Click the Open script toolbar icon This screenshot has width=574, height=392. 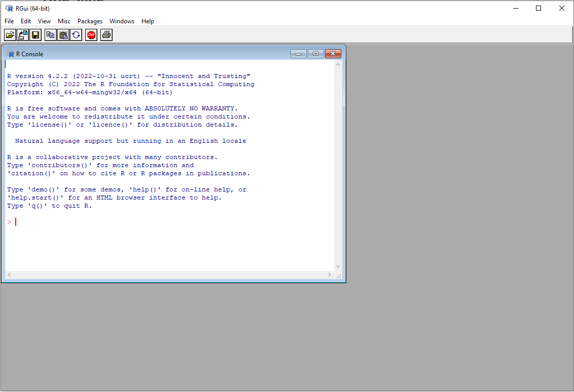click(10, 35)
